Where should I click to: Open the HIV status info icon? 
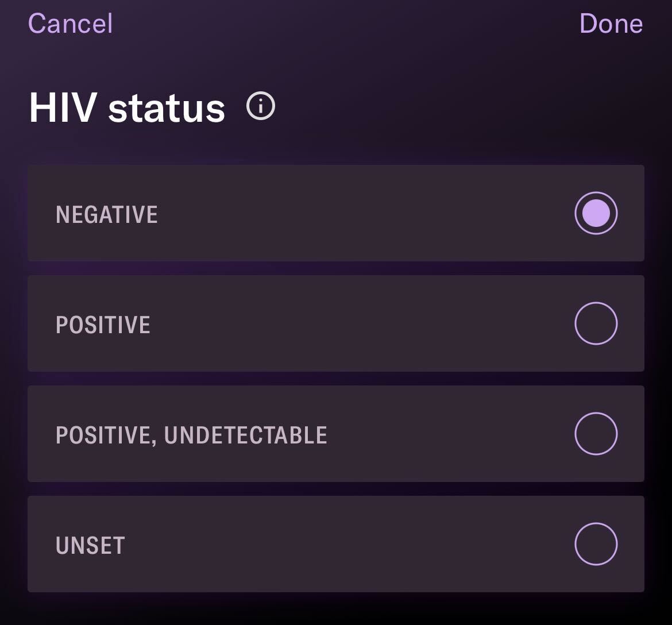click(x=261, y=106)
